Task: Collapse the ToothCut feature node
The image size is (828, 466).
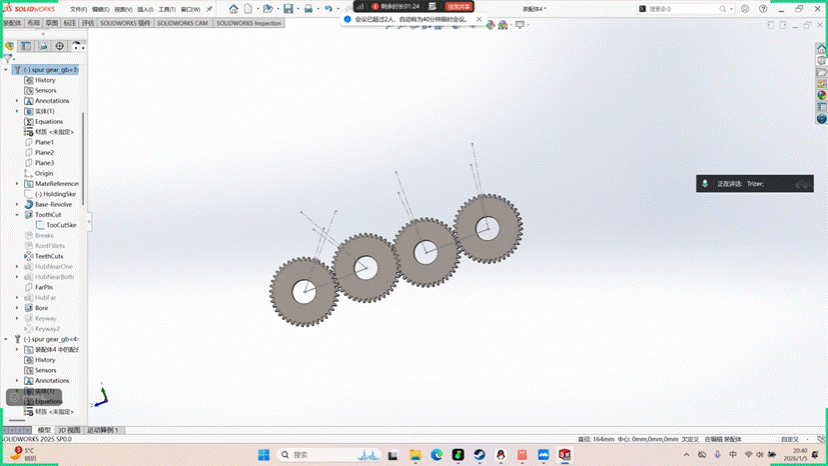Action: pyautogui.click(x=17, y=215)
